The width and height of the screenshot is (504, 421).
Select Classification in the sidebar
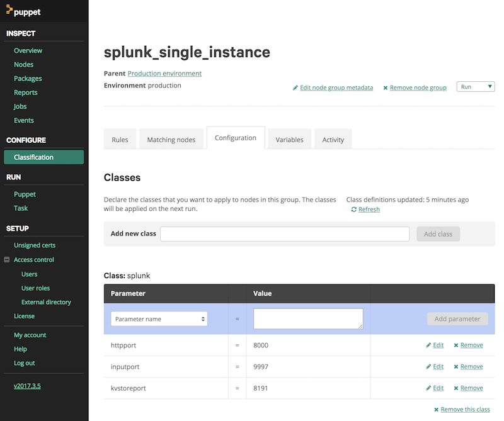click(x=43, y=157)
